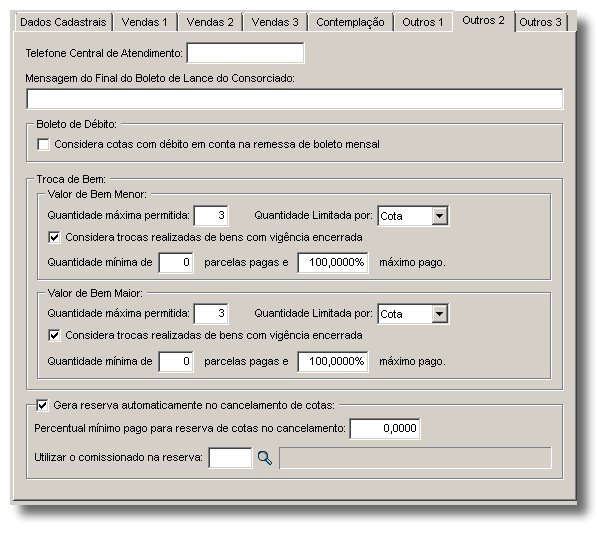Enable débito em conta na remessa checkbox
The image size is (597, 555).
coord(43,145)
